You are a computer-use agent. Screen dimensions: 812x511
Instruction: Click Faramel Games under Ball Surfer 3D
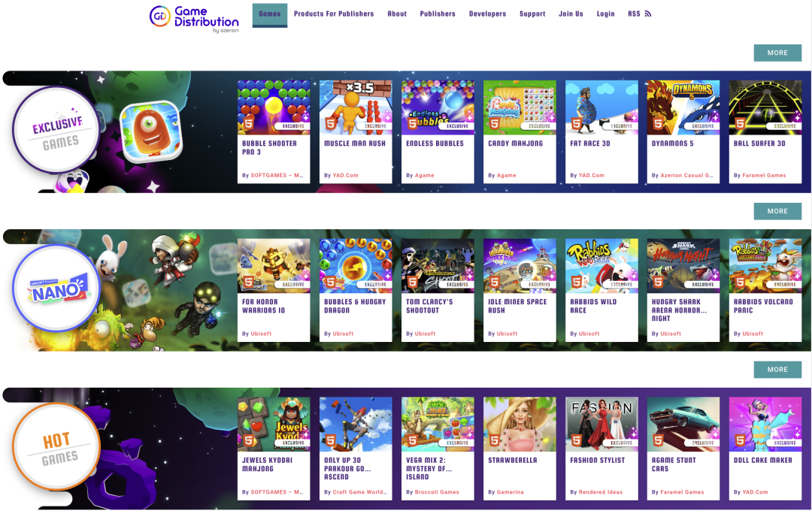pos(764,176)
